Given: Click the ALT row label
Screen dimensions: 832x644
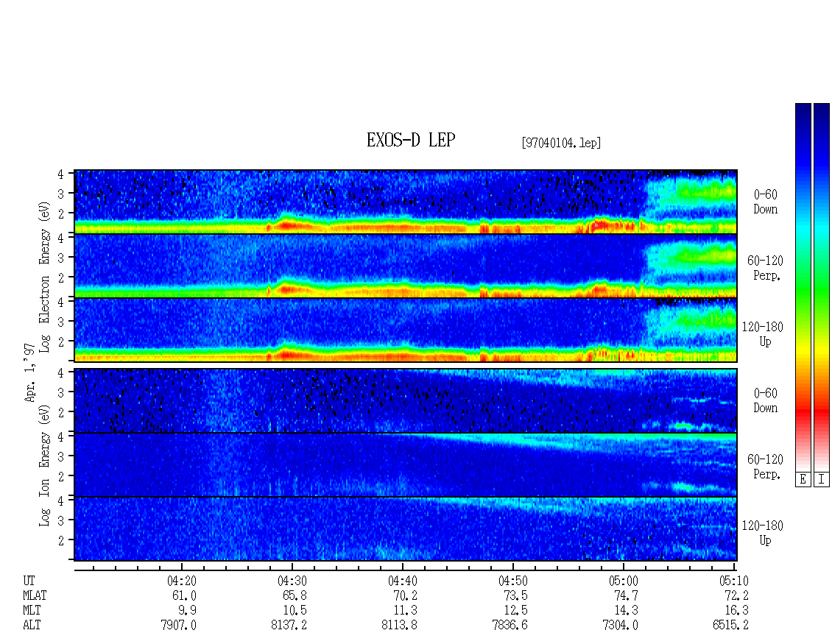Looking at the screenshot, I should coord(32,625).
